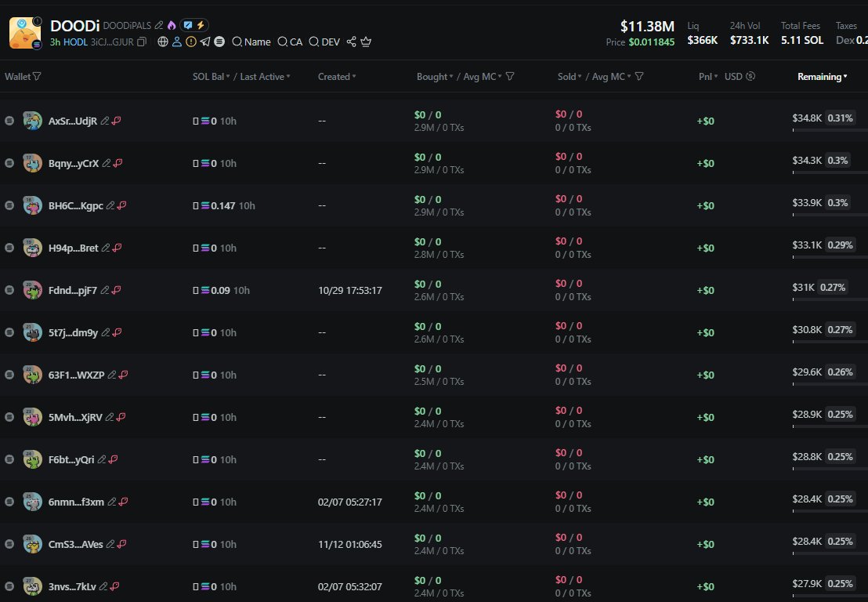Sort by Remaining column
The width and height of the screenshot is (868, 602).
point(822,77)
